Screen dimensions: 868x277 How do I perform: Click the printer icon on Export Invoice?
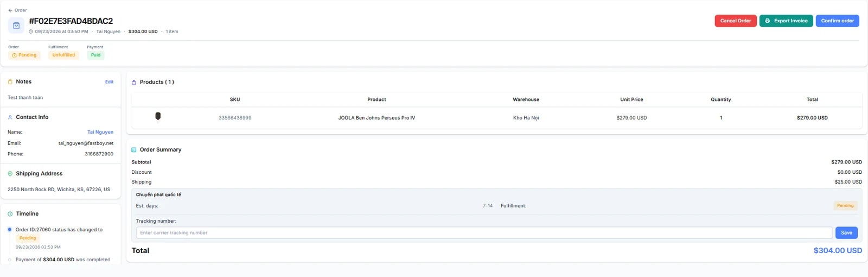click(767, 21)
